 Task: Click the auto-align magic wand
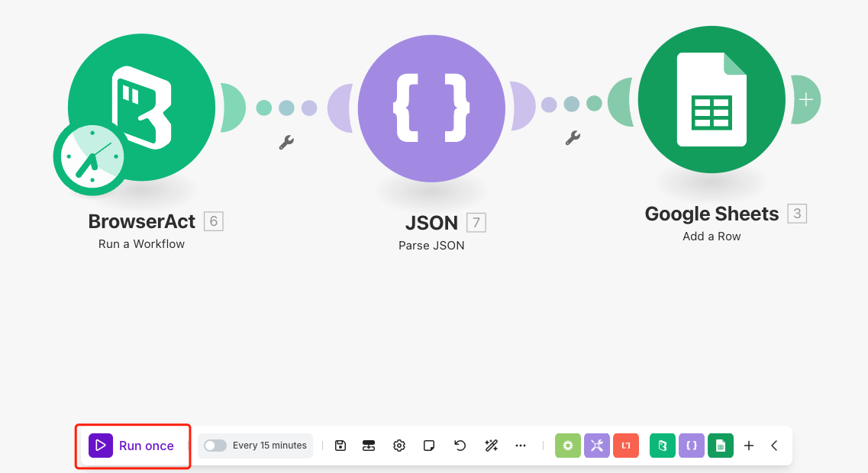tap(491, 446)
